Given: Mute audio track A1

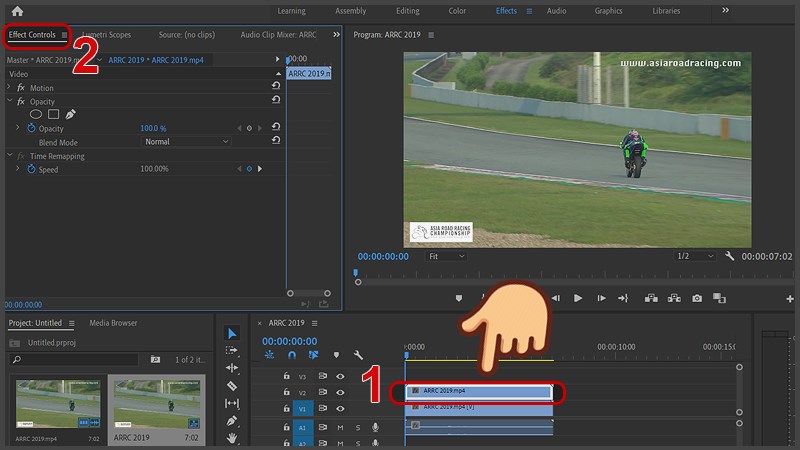Looking at the screenshot, I should pos(340,428).
